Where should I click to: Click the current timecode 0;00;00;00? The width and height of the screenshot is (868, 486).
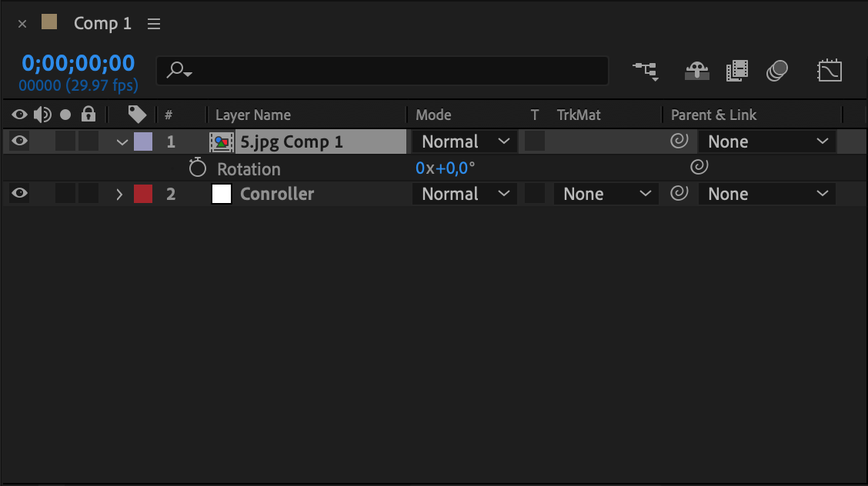click(x=78, y=63)
